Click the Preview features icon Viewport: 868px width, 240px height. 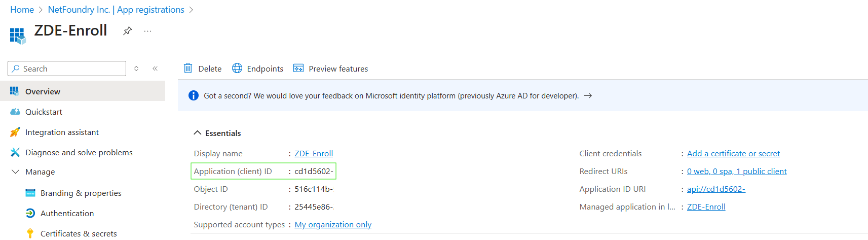(298, 68)
